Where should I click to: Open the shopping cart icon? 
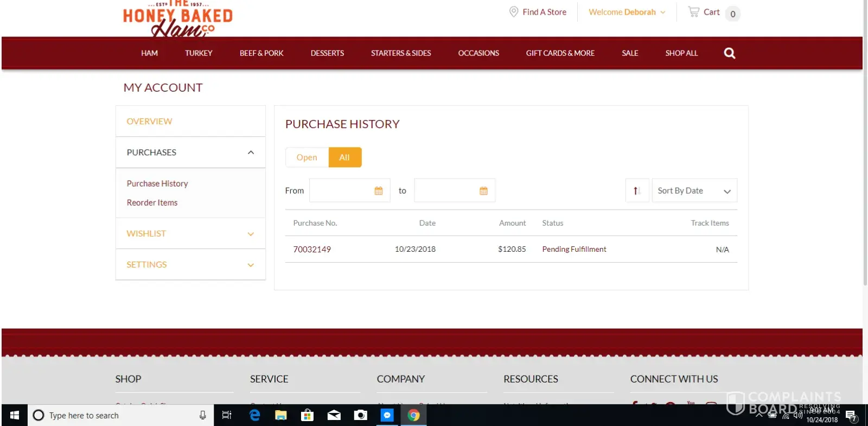pyautogui.click(x=693, y=12)
